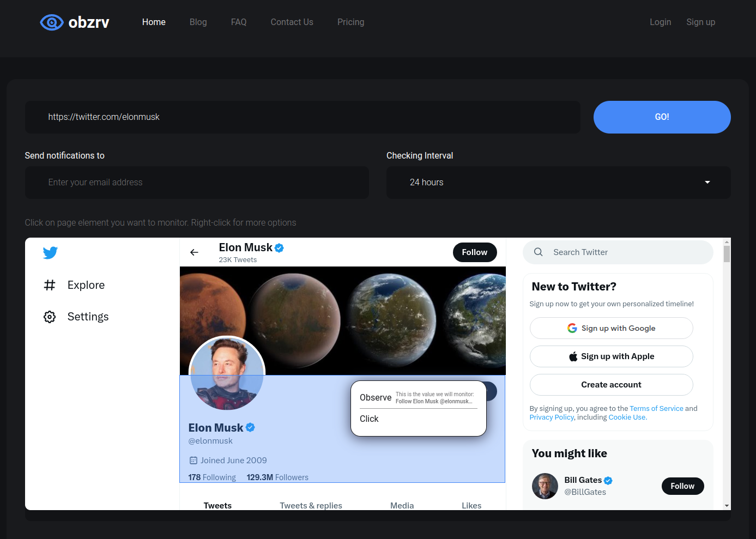Click the You might like heading

pyautogui.click(x=570, y=453)
